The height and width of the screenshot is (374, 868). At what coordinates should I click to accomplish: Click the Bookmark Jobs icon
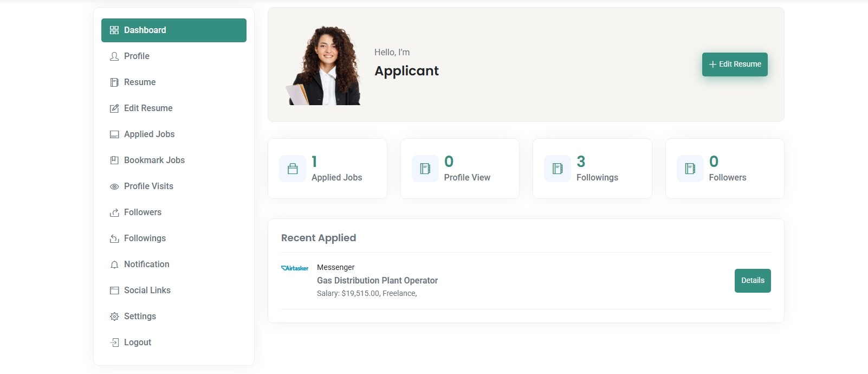(114, 160)
